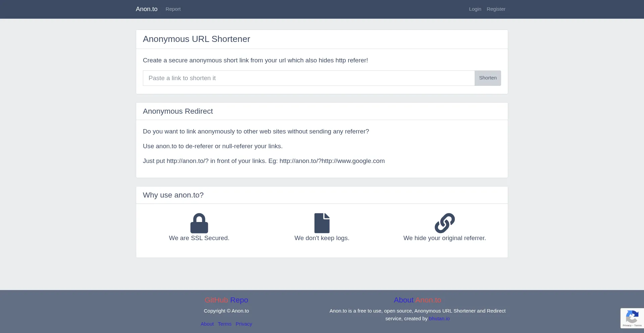This screenshot has height=333, width=644.
Task: Follow the About link in footer
Action: 207,324
